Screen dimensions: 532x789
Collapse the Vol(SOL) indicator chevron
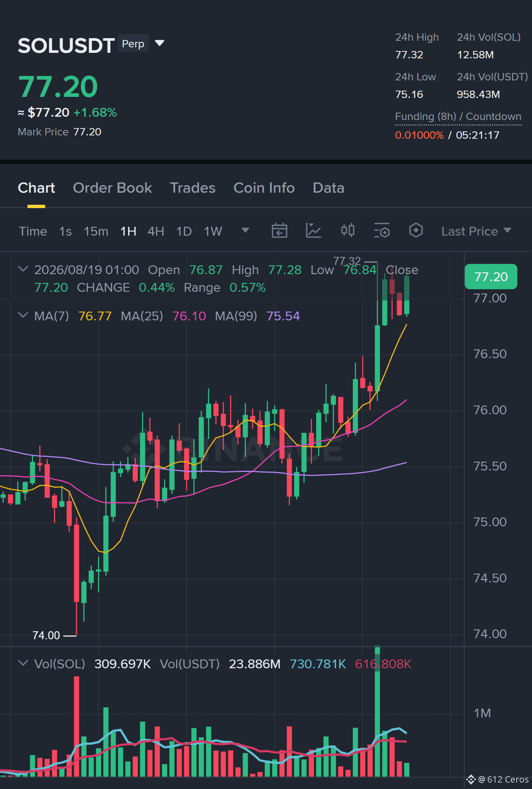coord(23,663)
